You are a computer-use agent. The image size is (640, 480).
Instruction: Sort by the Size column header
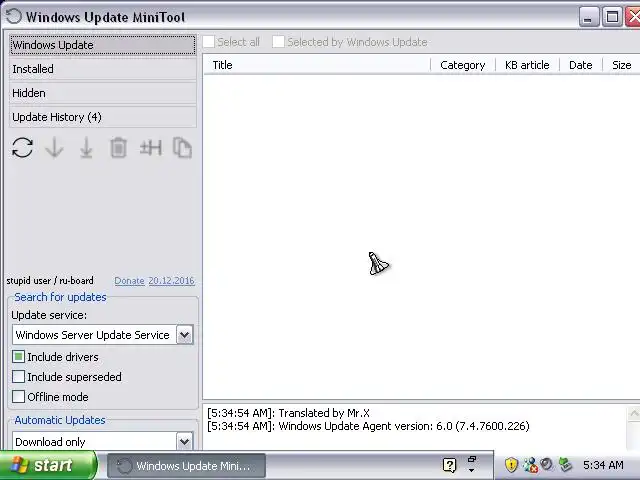pyautogui.click(x=622, y=65)
